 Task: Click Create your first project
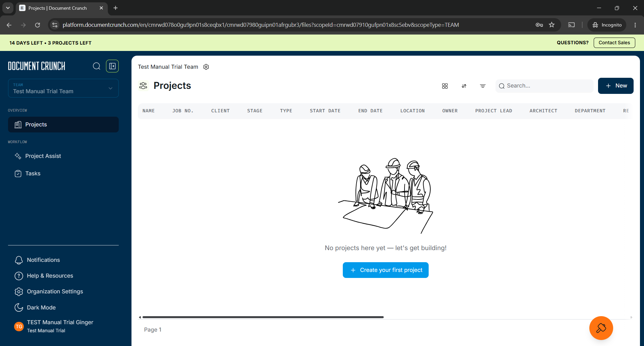pos(386,270)
